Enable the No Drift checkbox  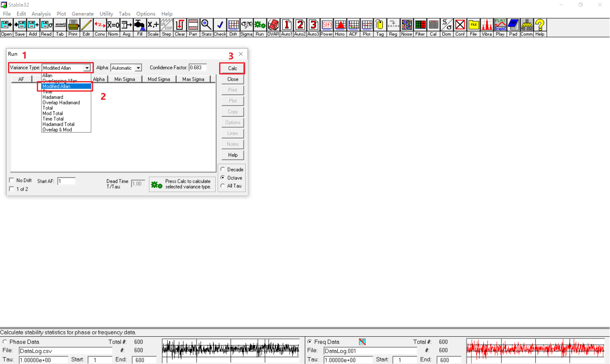coord(11,180)
